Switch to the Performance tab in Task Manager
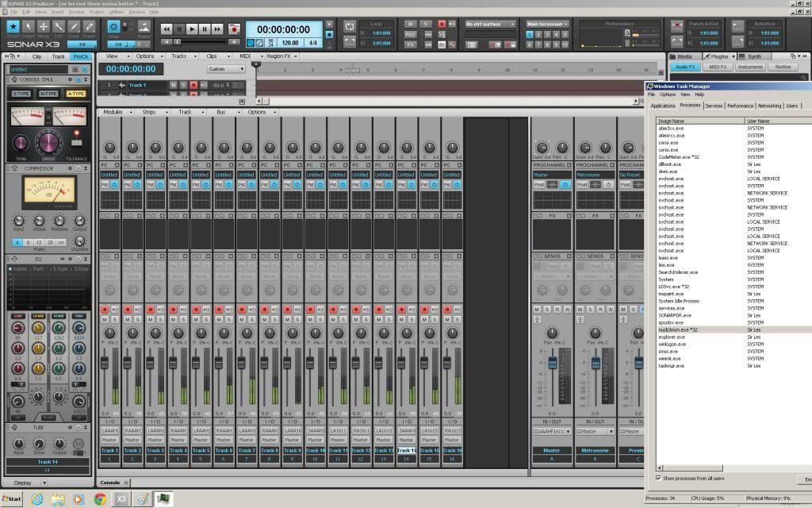Viewport: 812px width, 508px height. coord(740,106)
